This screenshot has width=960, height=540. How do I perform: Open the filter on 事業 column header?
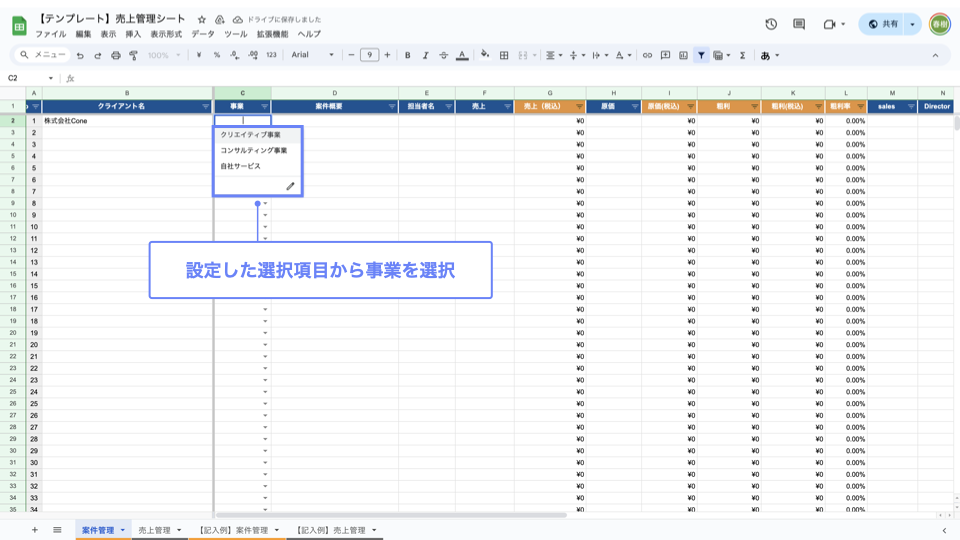click(264, 107)
